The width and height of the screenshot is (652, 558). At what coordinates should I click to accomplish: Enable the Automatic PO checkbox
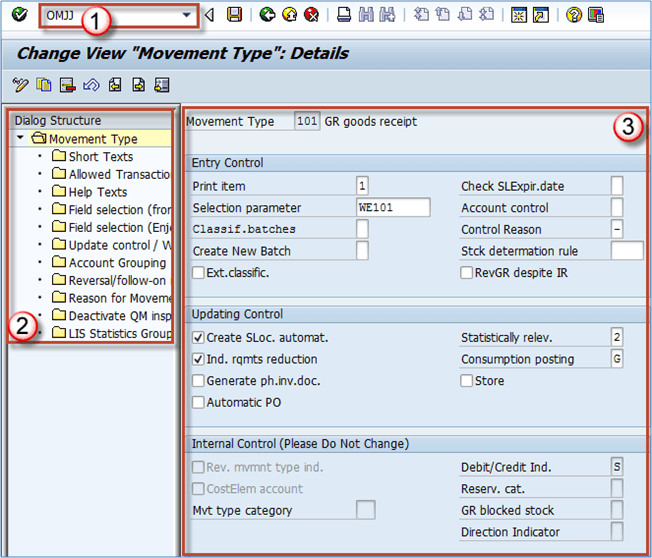(198, 403)
